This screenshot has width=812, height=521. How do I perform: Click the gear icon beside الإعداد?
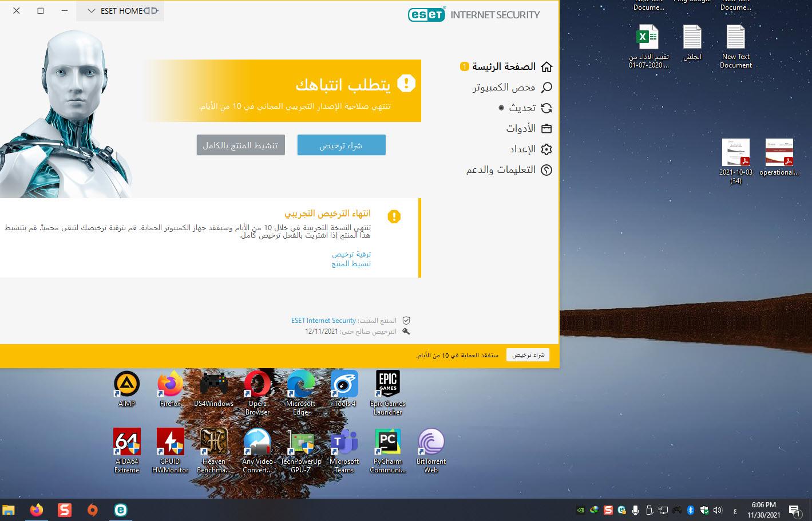click(x=546, y=149)
